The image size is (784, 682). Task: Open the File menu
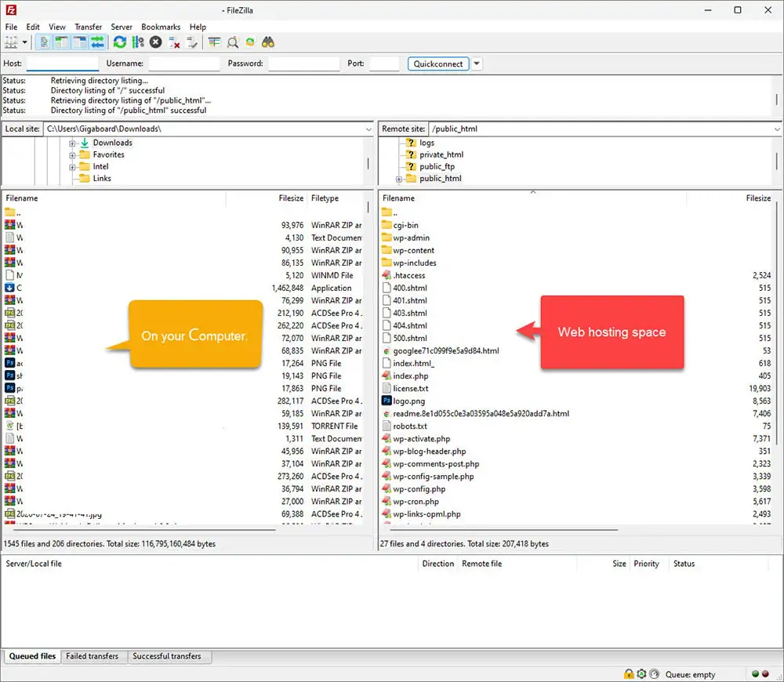(11, 27)
